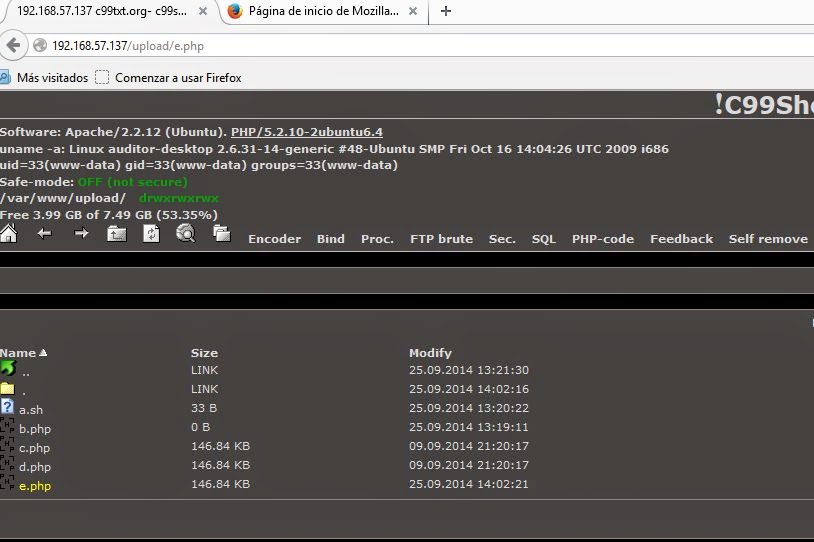The height and width of the screenshot is (542, 814).
Task: Click the 25.09.2014 14:02:21 modify date
Action: pyautogui.click(x=468, y=484)
